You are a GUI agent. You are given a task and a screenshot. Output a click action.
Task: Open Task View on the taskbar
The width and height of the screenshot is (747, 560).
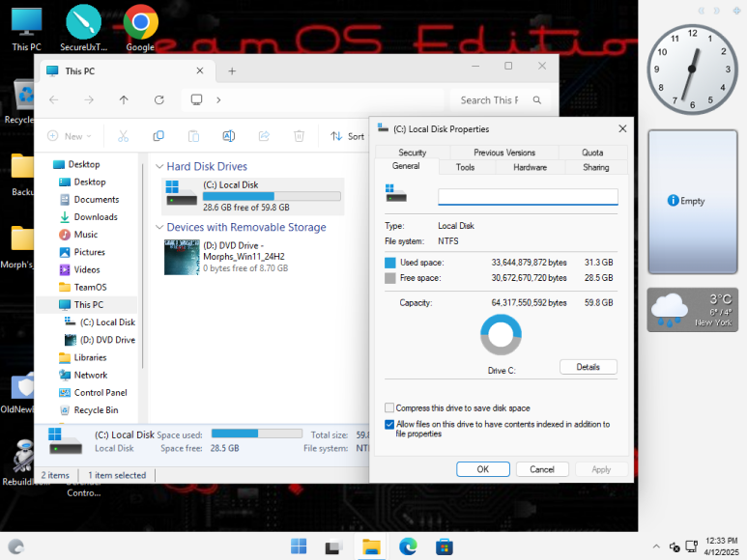pyautogui.click(x=334, y=546)
